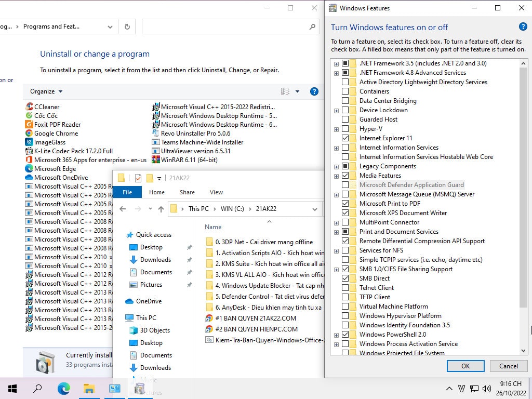Select the WinRAR 6.11 icon
Image resolution: width=532 pixels, height=399 pixels.
coord(156,159)
